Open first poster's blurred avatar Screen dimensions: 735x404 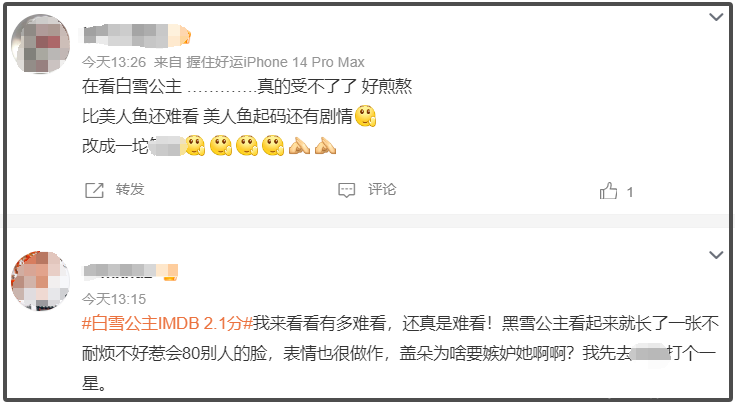point(40,44)
